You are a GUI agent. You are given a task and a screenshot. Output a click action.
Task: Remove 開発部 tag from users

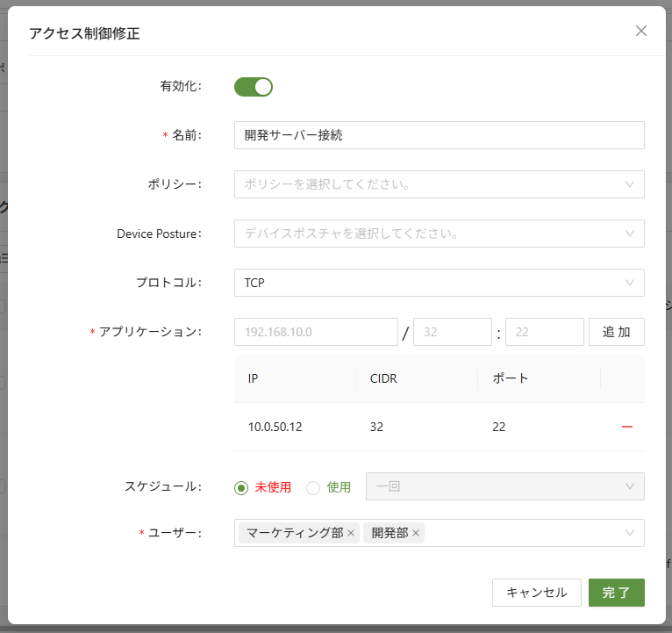[416, 533]
